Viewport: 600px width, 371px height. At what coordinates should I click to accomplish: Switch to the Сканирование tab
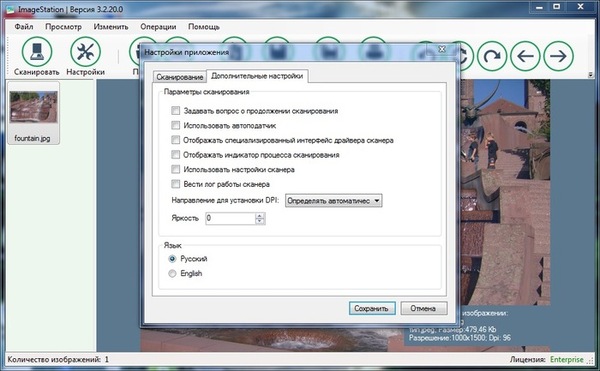click(179, 77)
